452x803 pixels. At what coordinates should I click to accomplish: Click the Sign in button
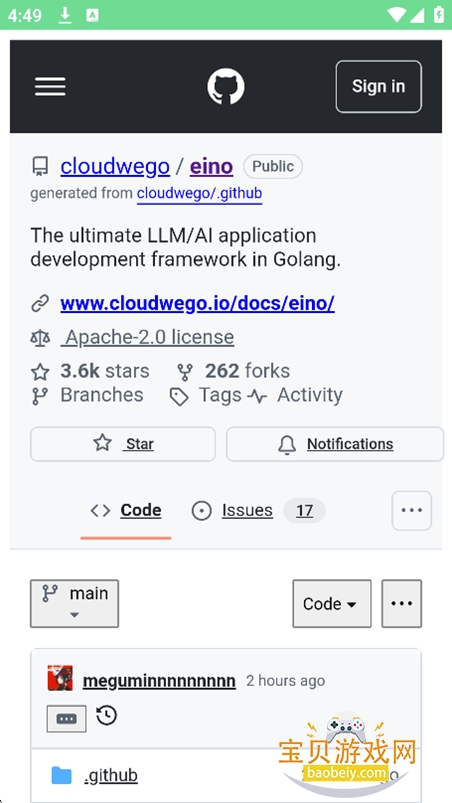pos(378,87)
